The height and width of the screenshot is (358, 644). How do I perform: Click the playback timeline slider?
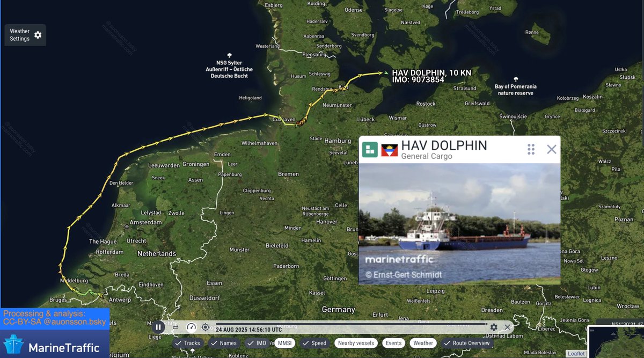point(352,324)
